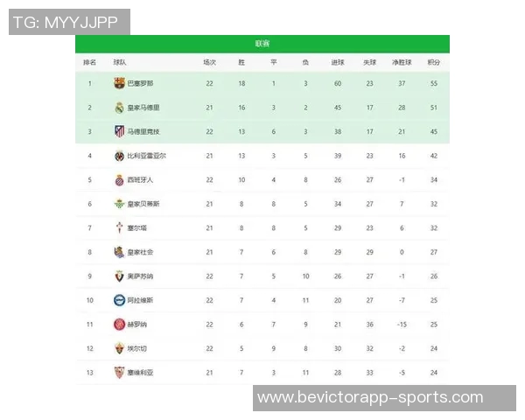Click the Real Sociedad (皇家社会) crest
525x420 pixels.
tap(120, 252)
